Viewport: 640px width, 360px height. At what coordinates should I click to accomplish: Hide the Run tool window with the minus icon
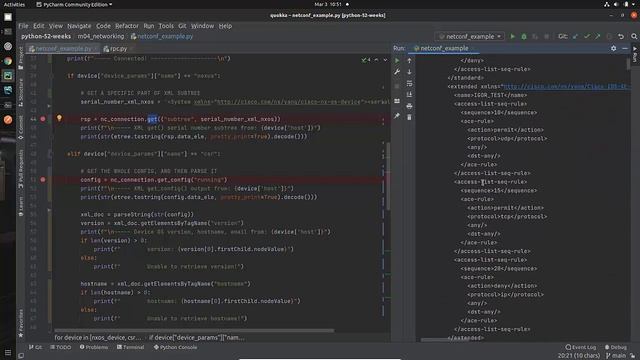pos(625,48)
